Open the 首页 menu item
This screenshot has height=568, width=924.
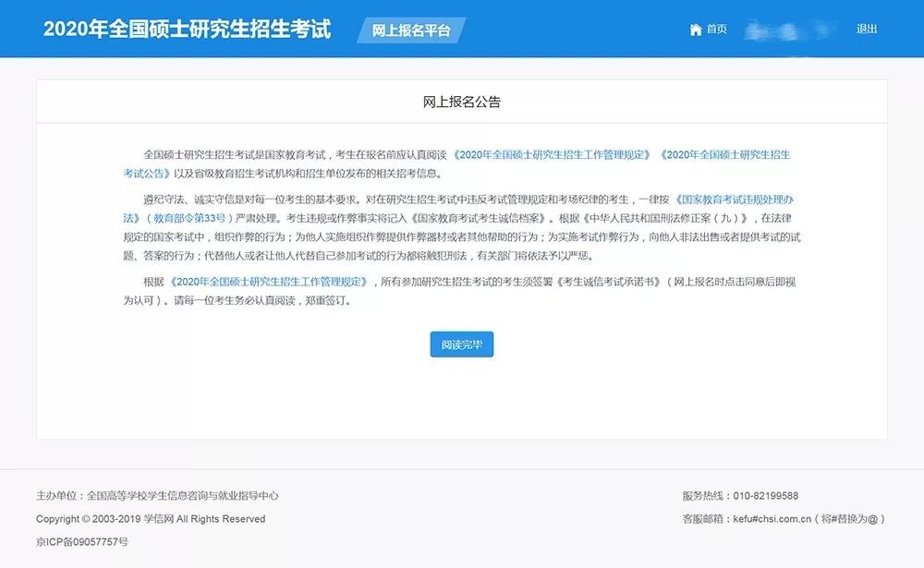click(x=716, y=30)
